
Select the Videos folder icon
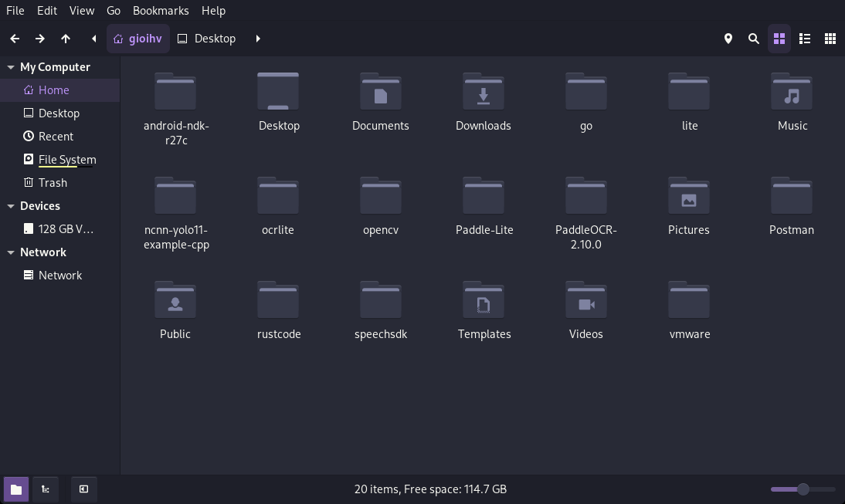(x=585, y=300)
